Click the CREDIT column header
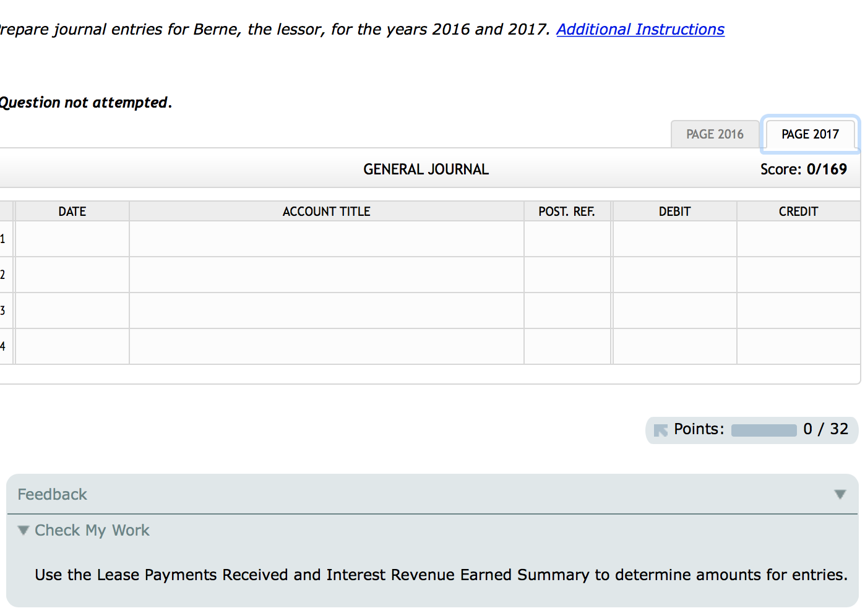Viewport: 865px width, 616px height. [x=798, y=211]
